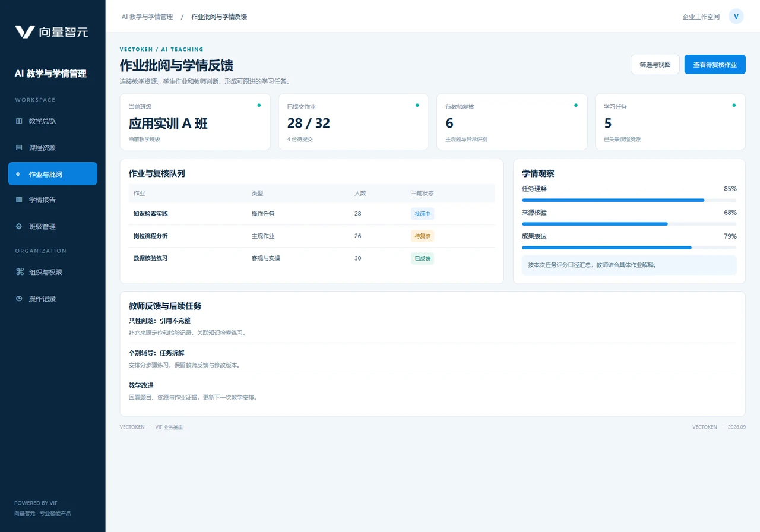The width and height of the screenshot is (760, 532).
Task: Select the 数据核验练习 row
Action: pos(312,258)
